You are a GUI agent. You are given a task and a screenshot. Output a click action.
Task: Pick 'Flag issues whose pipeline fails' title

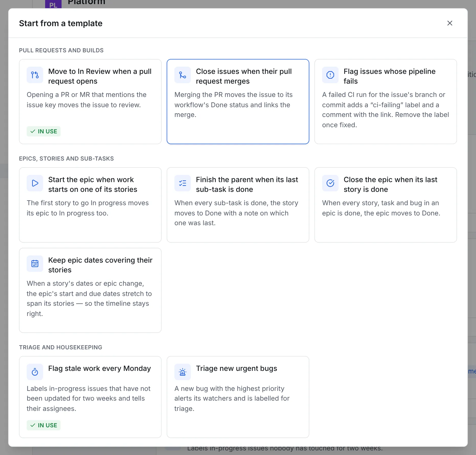(x=390, y=76)
